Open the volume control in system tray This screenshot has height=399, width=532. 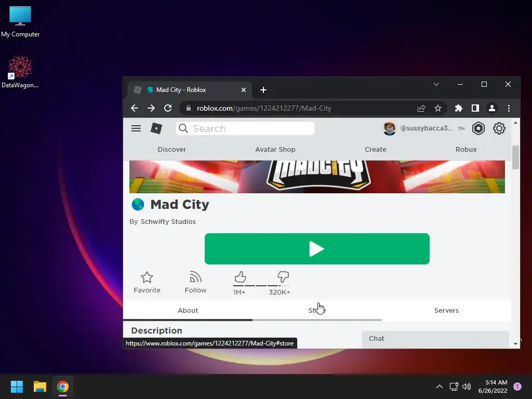click(467, 387)
